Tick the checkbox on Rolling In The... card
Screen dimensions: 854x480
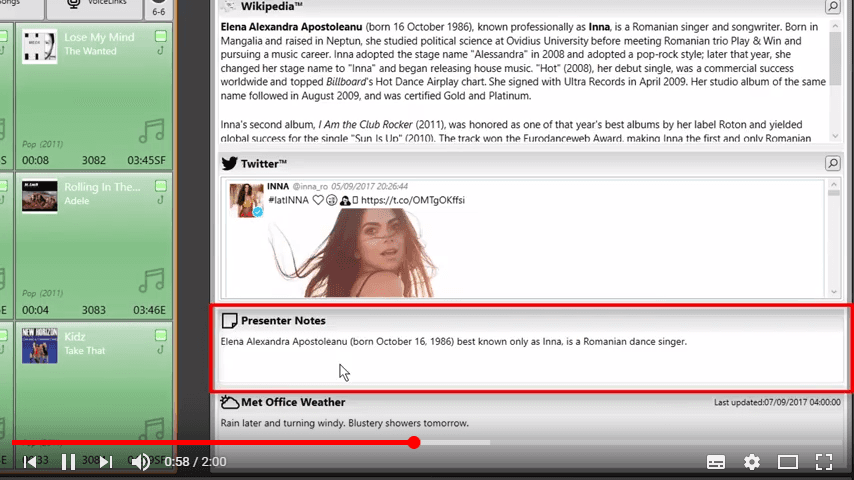pos(161,186)
